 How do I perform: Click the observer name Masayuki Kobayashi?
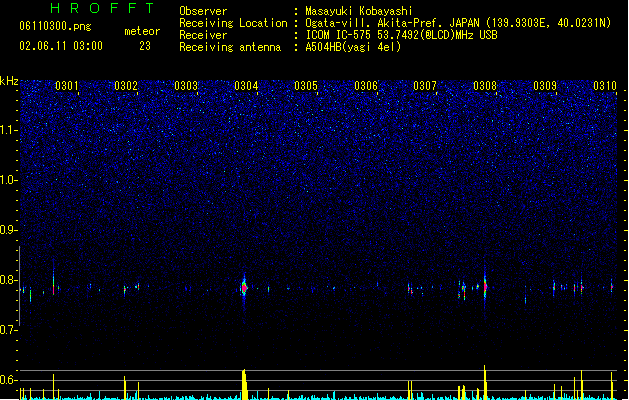[x=359, y=11]
